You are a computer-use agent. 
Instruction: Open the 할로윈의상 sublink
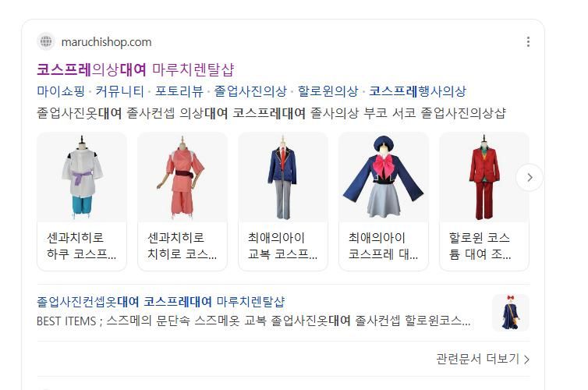tap(328, 91)
